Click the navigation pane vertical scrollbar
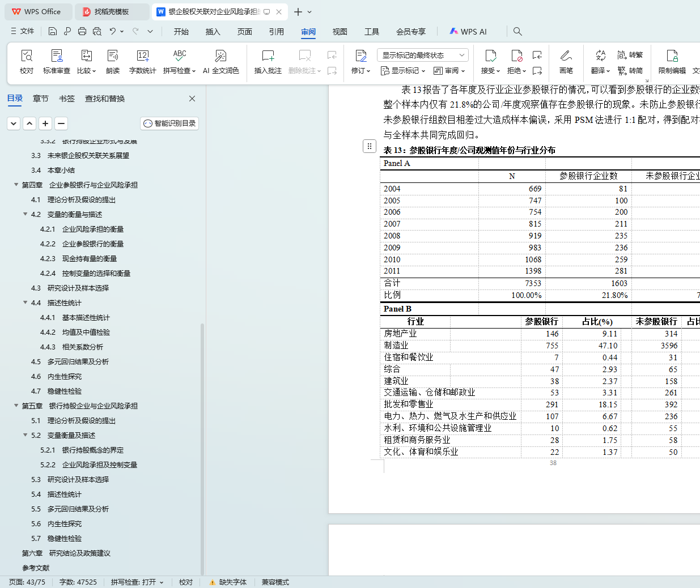 point(202,448)
